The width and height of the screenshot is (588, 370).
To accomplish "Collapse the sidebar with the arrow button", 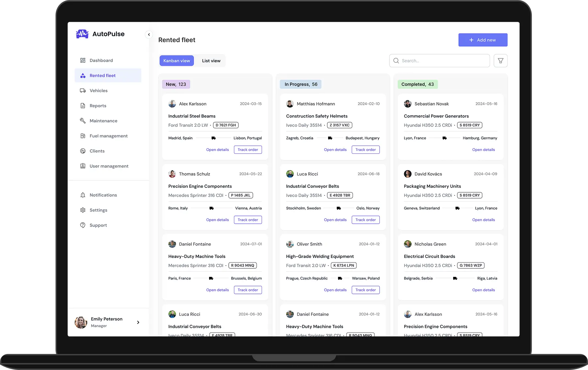I will click(x=149, y=35).
